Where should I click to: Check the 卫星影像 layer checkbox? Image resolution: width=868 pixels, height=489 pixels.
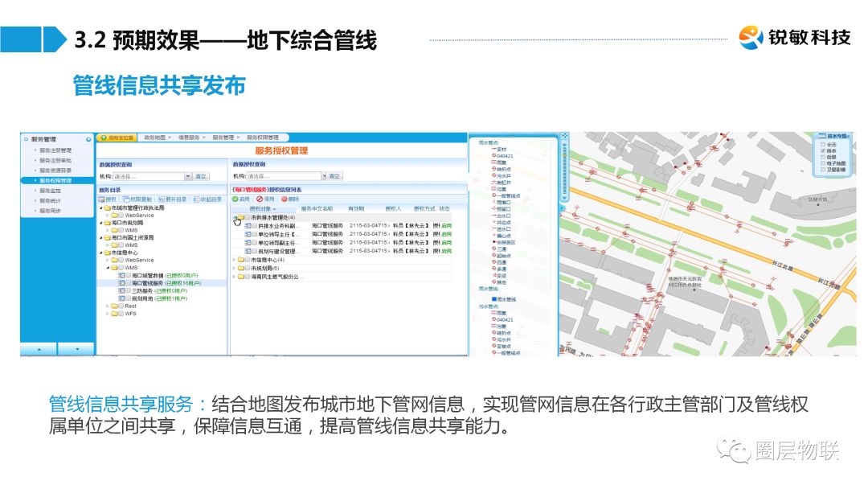[x=823, y=170]
